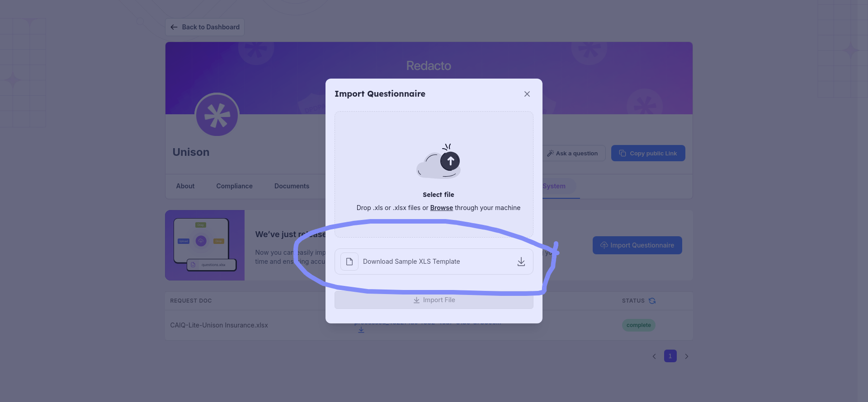Image resolution: width=868 pixels, height=402 pixels.
Task: Click the cloud upload illustration
Action: click(x=439, y=162)
